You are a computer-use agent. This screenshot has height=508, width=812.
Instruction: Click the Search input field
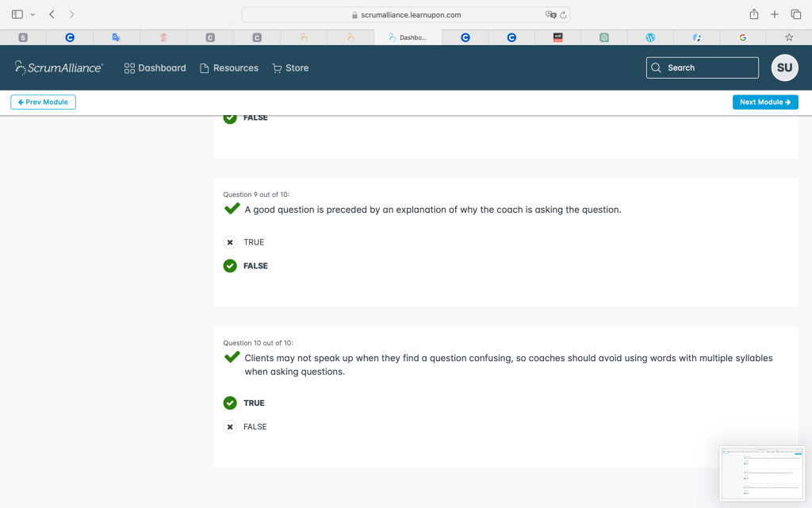coord(703,68)
